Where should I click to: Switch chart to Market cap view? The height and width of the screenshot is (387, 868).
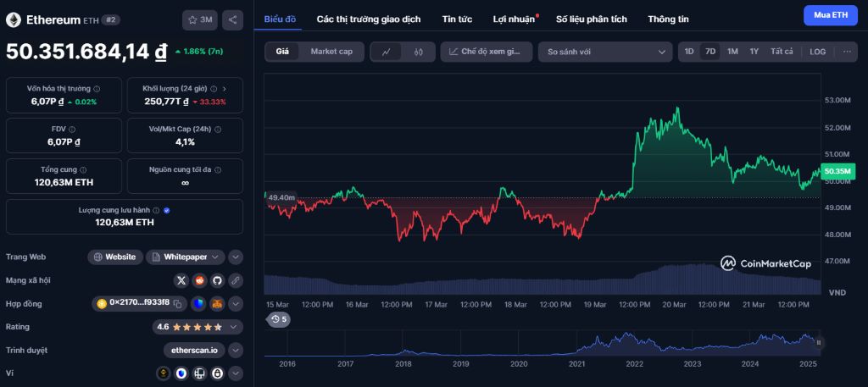point(331,52)
